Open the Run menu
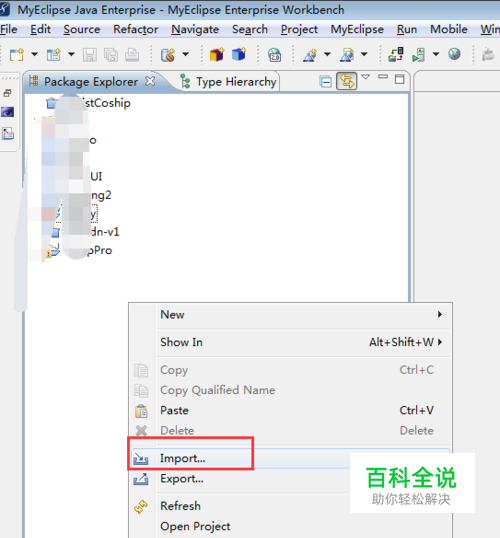 (x=407, y=30)
